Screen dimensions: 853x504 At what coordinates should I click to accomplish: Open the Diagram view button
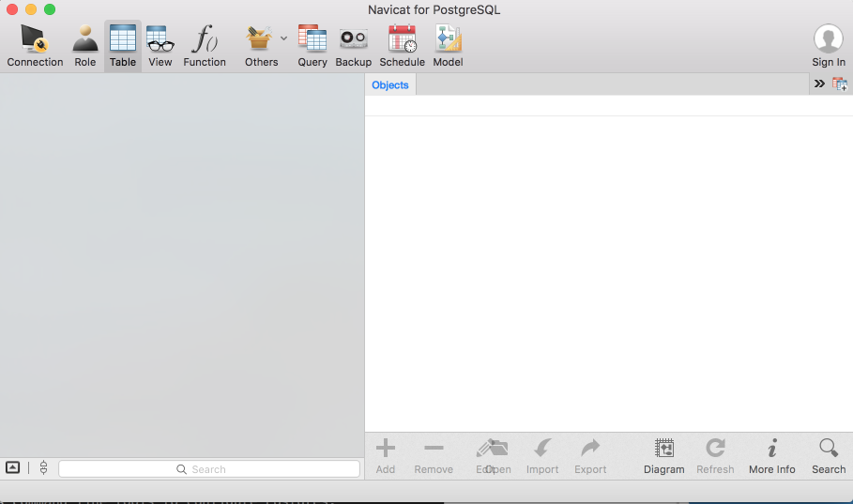coord(664,456)
